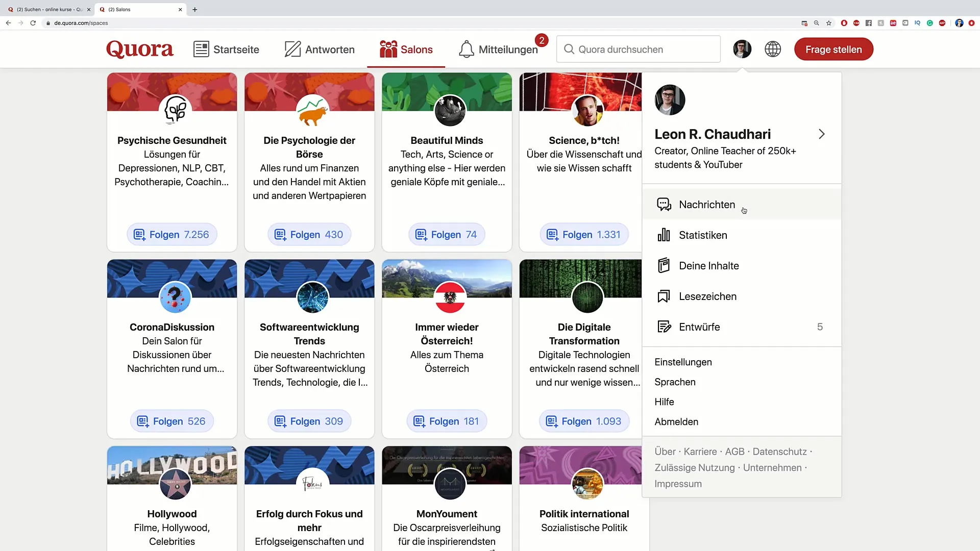The width and height of the screenshot is (980, 551).
Task: Click the language globe icon
Action: [772, 49]
